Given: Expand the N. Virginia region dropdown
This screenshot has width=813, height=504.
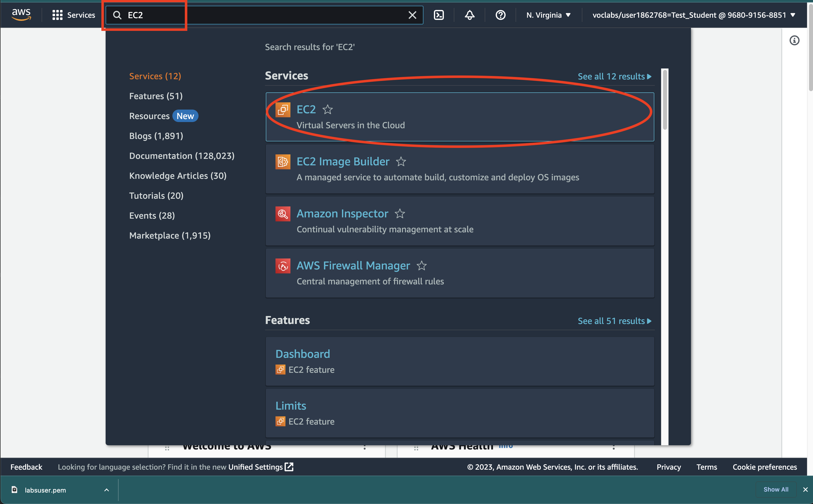Looking at the screenshot, I should (548, 15).
